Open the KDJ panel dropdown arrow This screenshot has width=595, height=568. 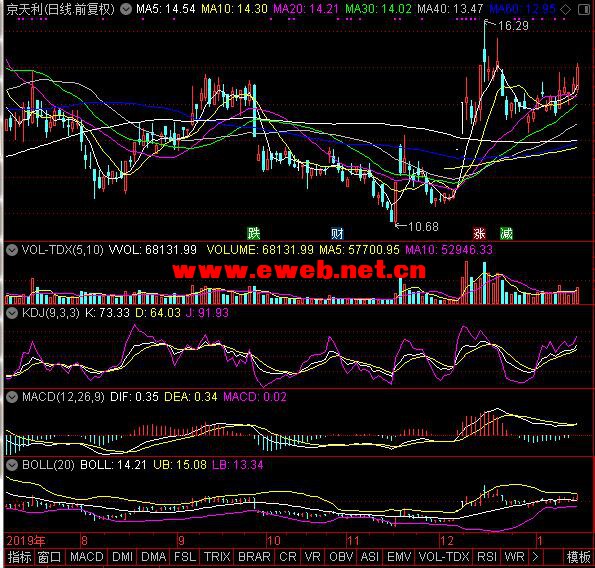click(x=12, y=313)
